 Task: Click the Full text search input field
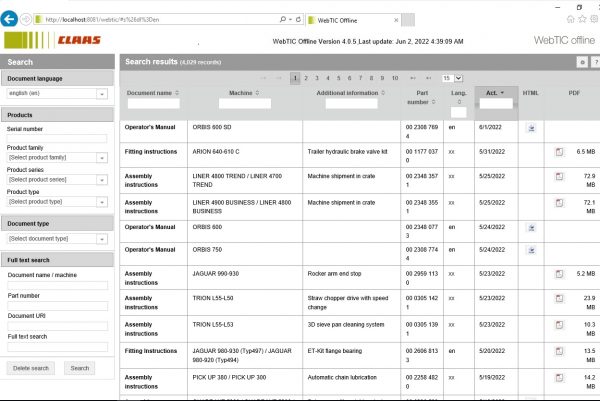coord(58,347)
